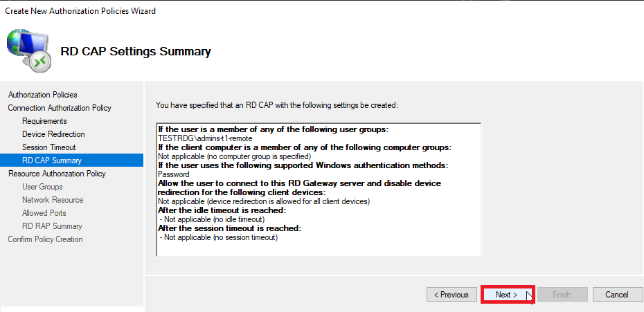Select the Session Timeout step
The width and height of the screenshot is (644, 312).
49,147
